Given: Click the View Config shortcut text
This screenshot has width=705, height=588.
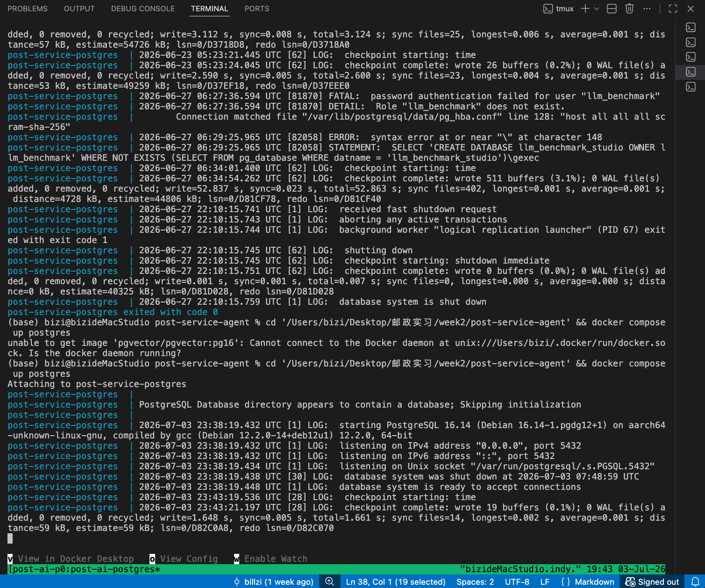Looking at the screenshot, I should pos(189,559).
